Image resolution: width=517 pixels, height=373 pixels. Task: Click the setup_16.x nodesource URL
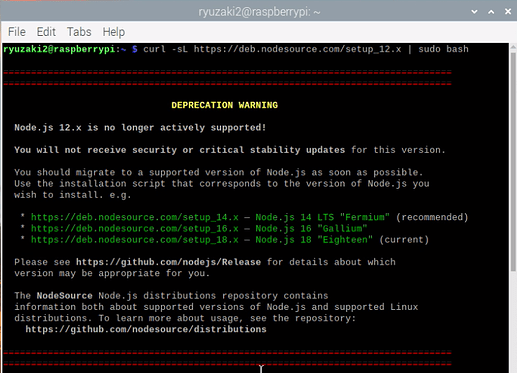pyautogui.click(x=135, y=229)
